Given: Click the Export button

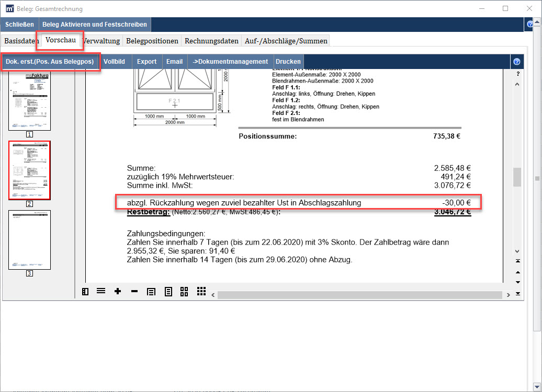Looking at the screenshot, I should click(146, 62).
